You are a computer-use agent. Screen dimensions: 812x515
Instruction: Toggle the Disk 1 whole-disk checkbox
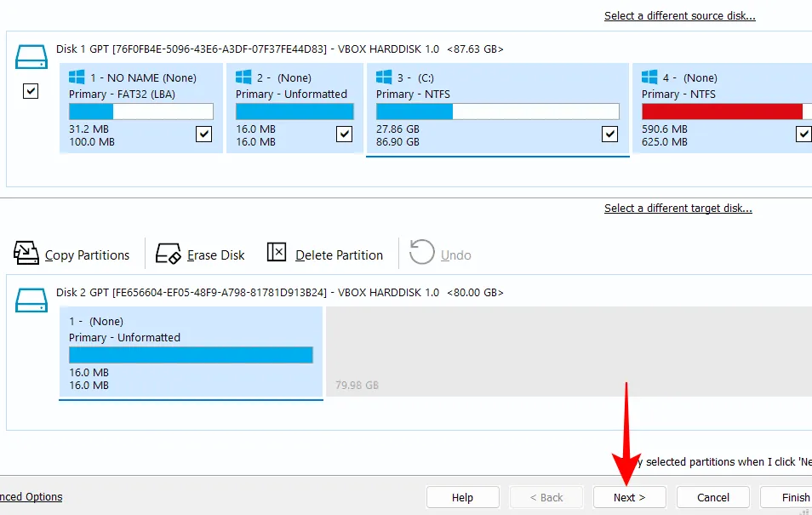[31, 91]
